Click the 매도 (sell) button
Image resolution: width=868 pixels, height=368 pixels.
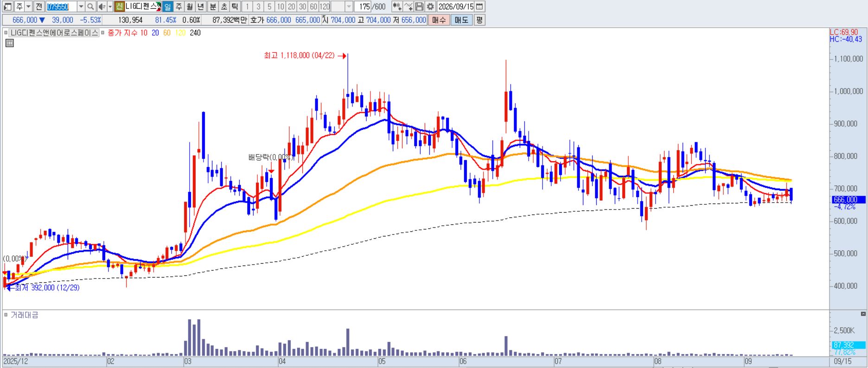click(461, 20)
